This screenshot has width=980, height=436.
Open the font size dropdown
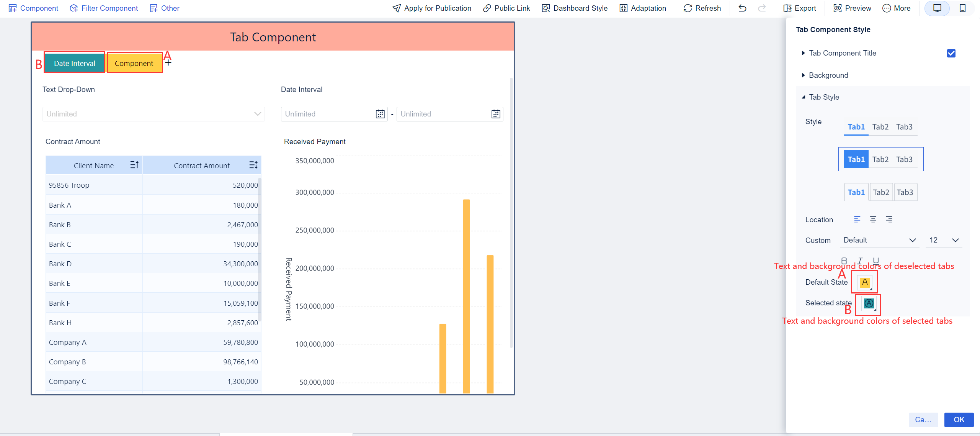[x=944, y=240]
